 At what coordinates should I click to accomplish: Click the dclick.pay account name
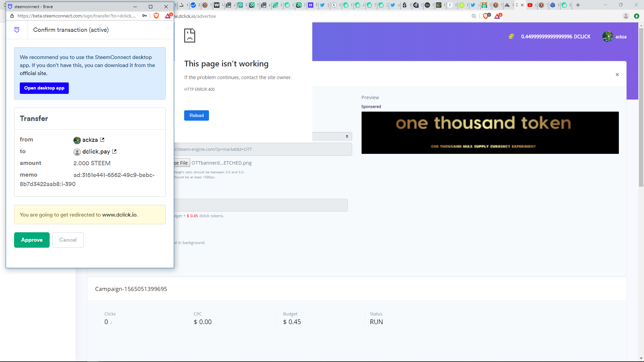[96, 152]
